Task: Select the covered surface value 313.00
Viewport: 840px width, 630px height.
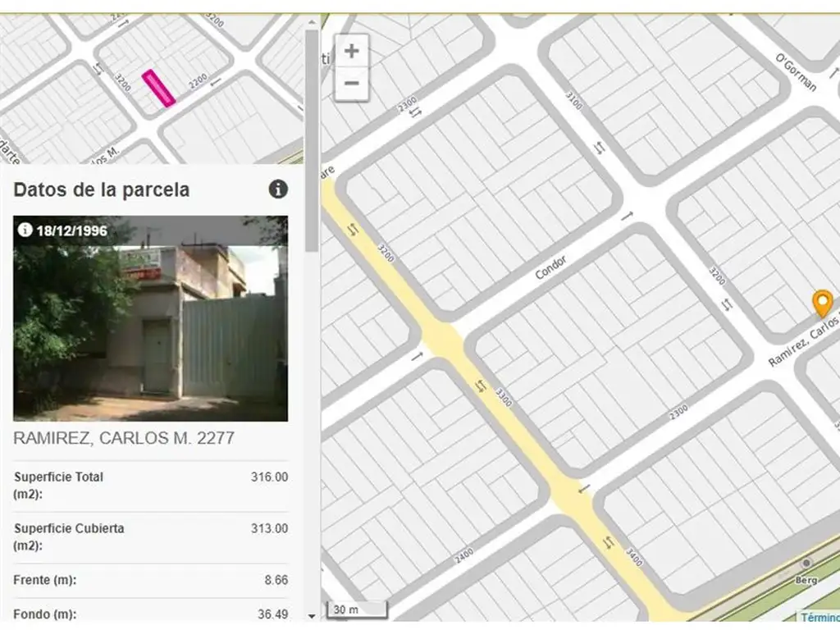Action: (269, 528)
